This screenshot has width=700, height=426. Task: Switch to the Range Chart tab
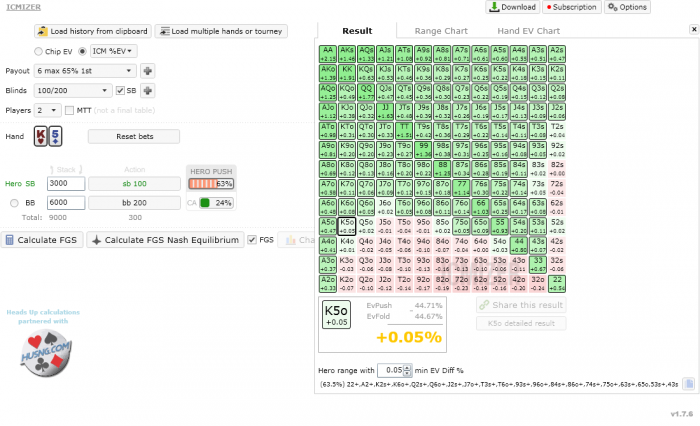441,31
